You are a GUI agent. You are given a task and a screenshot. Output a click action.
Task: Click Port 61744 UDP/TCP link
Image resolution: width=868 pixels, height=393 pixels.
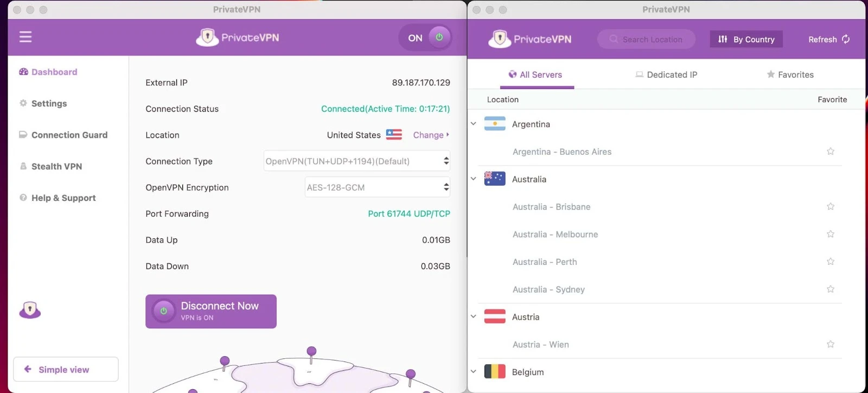(409, 214)
